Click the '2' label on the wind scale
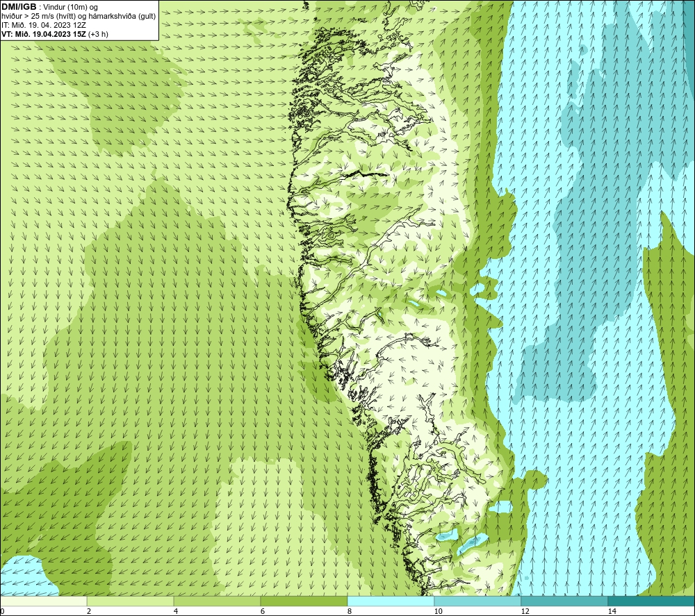Viewport: 695px width, 616px height. point(89,611)
